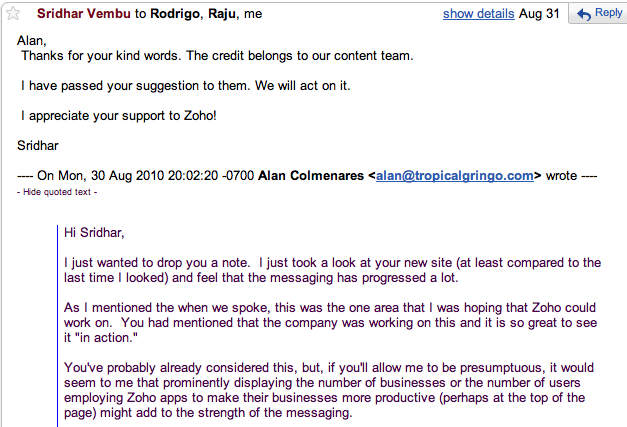
Task: Click the Reply button
Action: coord(598,13)
